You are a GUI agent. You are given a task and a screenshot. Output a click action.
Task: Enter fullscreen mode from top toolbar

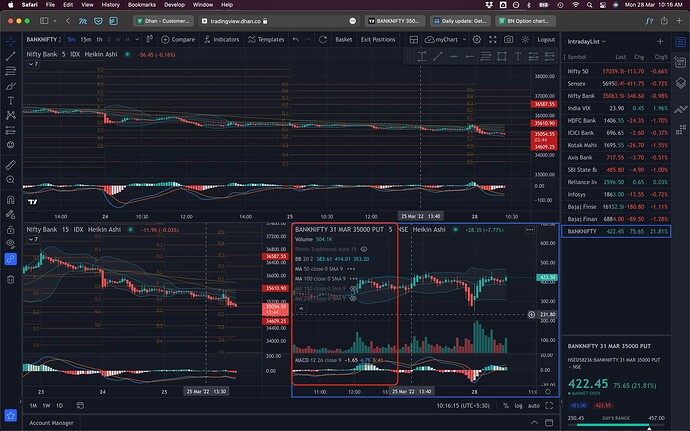click(493, 40)
